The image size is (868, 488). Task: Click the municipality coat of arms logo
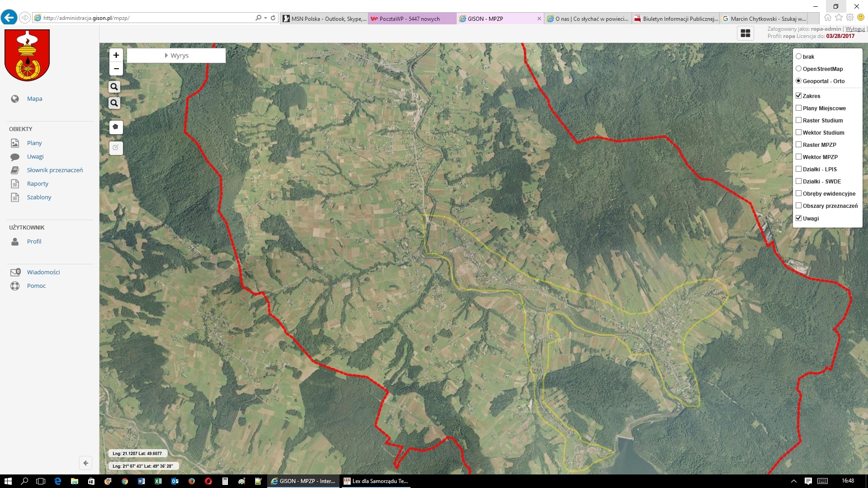point(27,55)
